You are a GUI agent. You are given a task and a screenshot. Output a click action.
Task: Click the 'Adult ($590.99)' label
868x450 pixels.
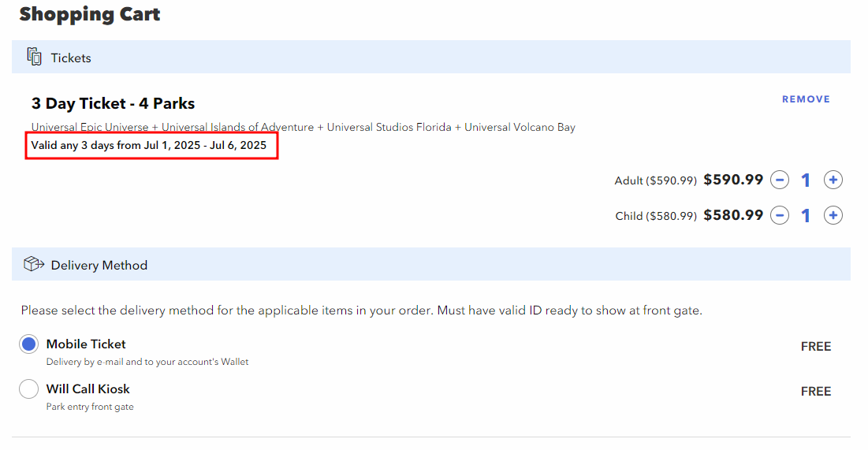655,180
